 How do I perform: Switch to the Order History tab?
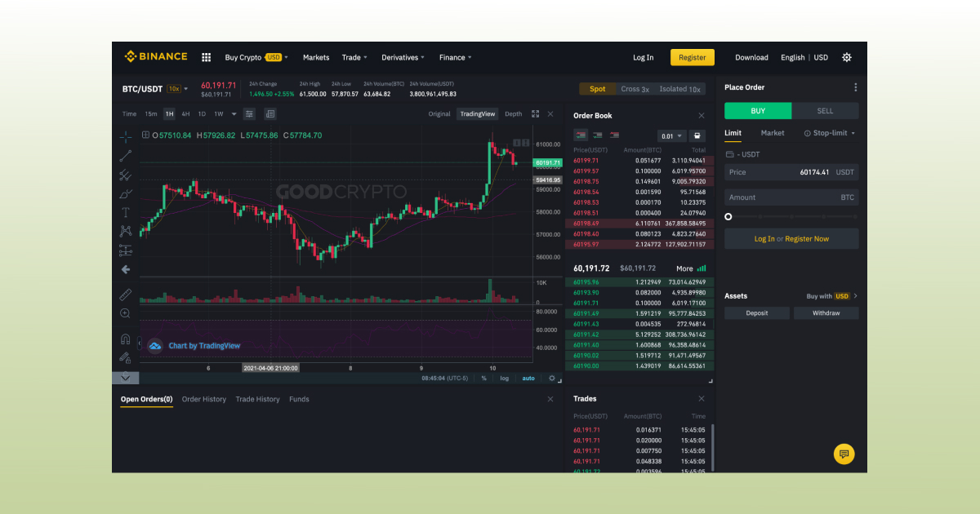(204, 399)
